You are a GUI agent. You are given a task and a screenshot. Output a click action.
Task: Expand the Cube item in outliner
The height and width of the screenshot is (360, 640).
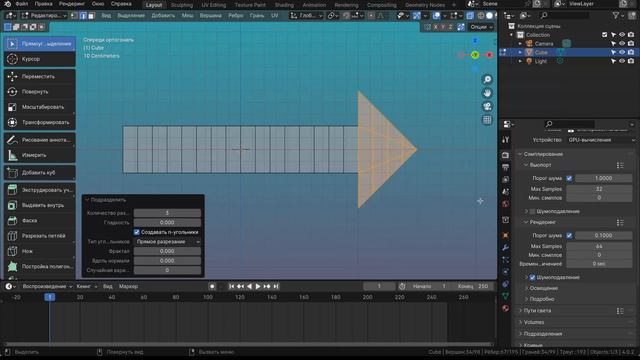click(520, 52)
